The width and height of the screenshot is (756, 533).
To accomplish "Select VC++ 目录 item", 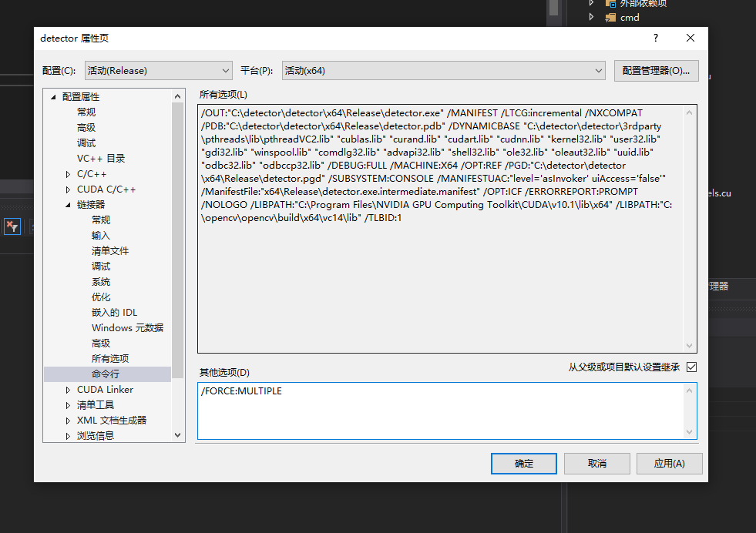I will point(101,159).
